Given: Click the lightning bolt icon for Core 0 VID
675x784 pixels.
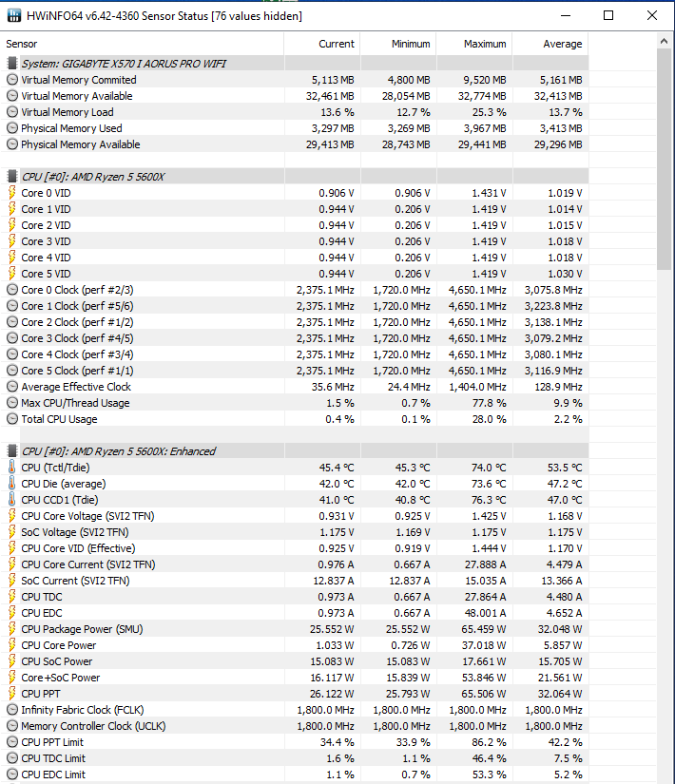Looking at the screenshot, I should point(12,193).
